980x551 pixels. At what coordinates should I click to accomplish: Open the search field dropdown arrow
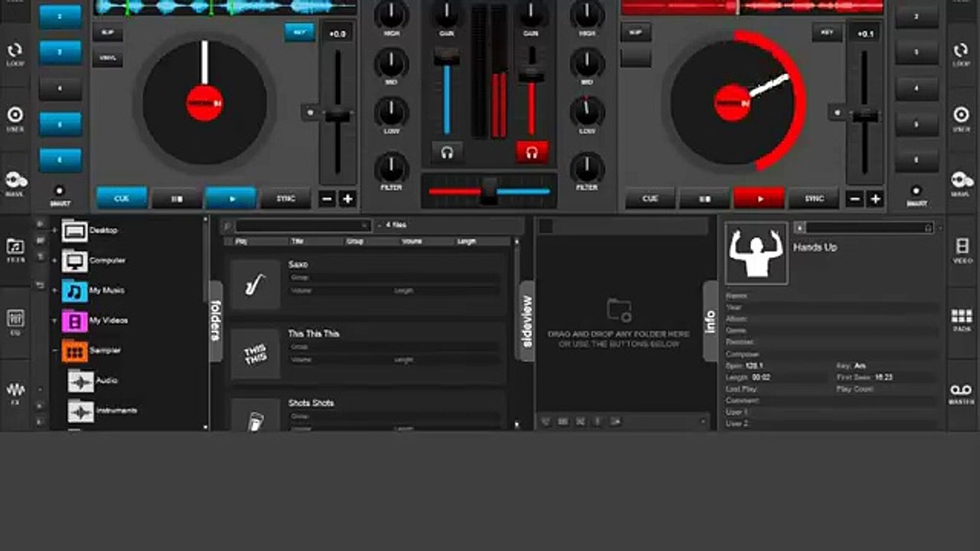364,226
